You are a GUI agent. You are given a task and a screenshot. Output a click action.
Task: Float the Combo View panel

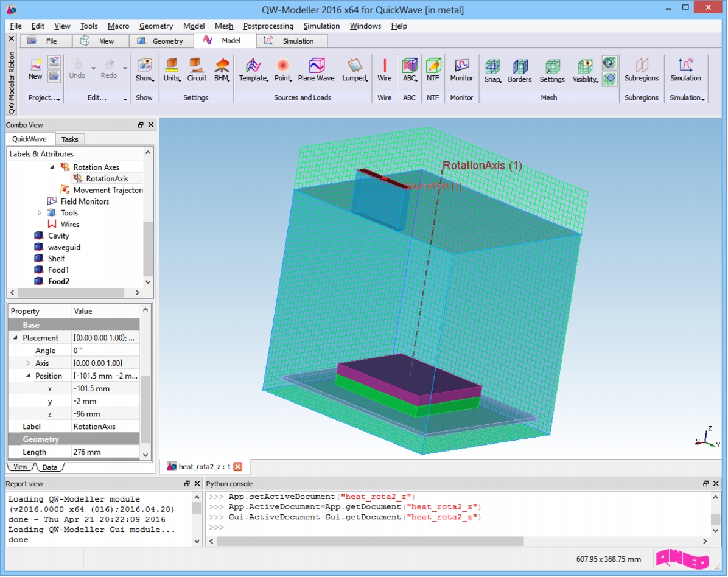coord(141,124)
